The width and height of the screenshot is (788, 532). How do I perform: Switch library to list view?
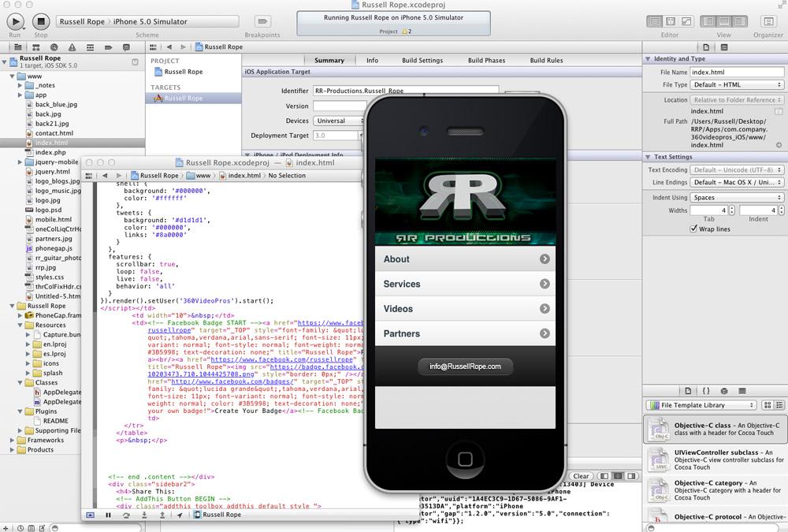[779, 405]
